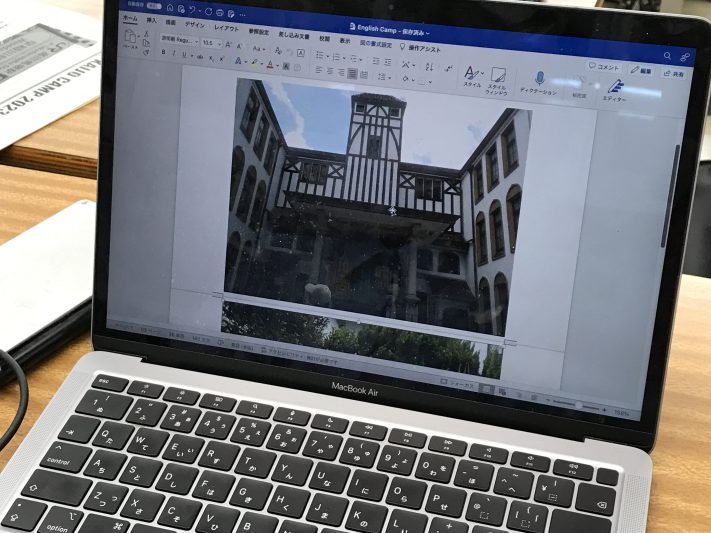Click the 編集 (Editing) button
The height and width of the screenshot is (533, 711).
click(x=642, y=70)
